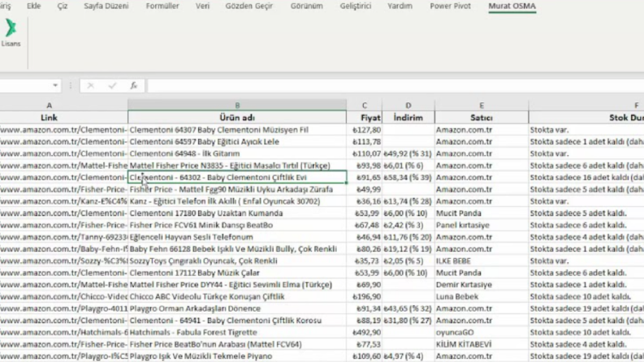Viewport: 644px width, 362px height.
Task: Open the Insert Function fx icon
Action: pos(133,85)
